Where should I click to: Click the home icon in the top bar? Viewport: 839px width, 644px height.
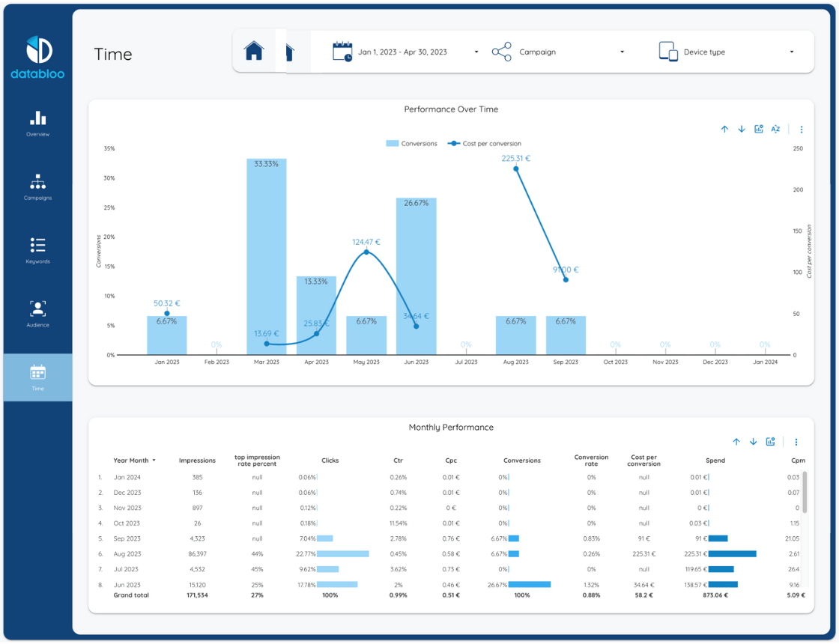(254, 52)
